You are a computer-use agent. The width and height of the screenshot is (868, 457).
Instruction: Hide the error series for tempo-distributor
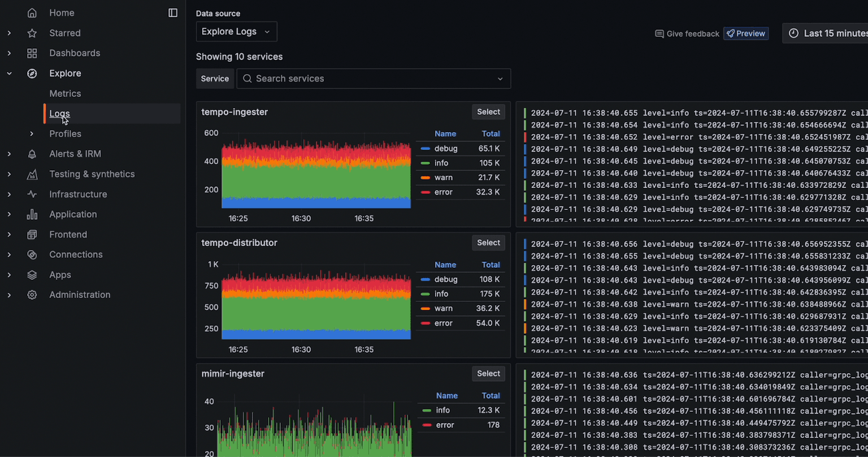click(x=443, y=323)
